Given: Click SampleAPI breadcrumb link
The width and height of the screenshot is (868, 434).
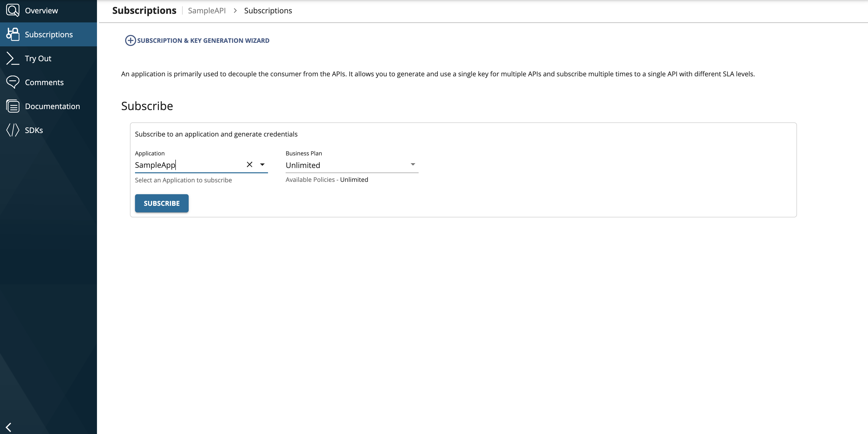Looking at the screenshot, I should click(207, 10).
